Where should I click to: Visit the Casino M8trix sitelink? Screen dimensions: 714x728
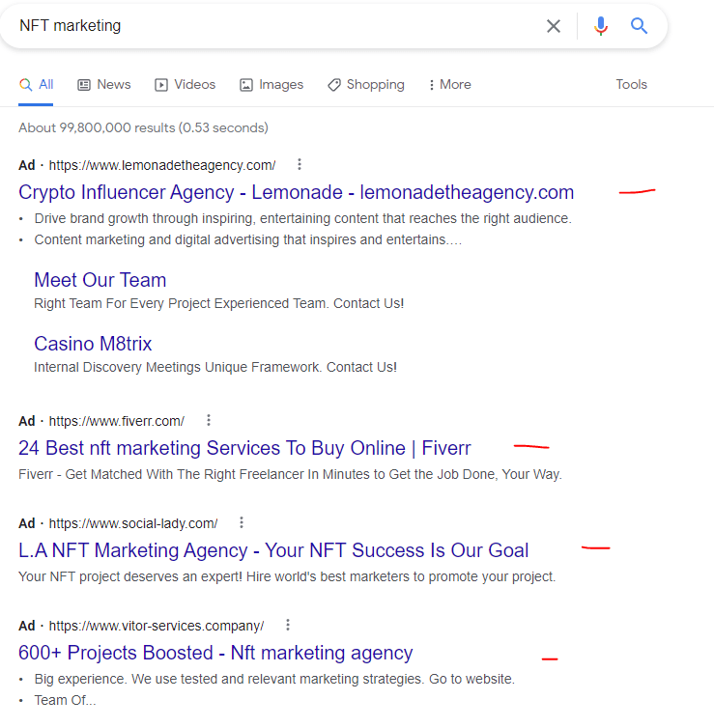pos(93,344)
